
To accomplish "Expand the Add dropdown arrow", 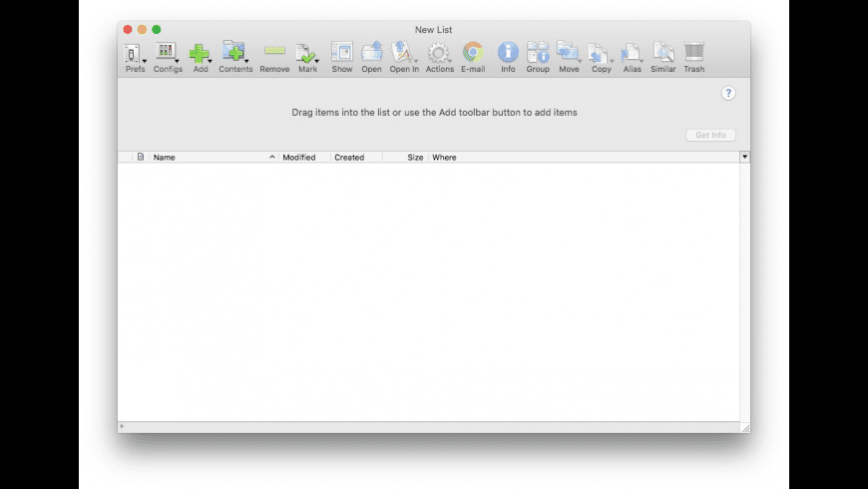I will point(210,61).
